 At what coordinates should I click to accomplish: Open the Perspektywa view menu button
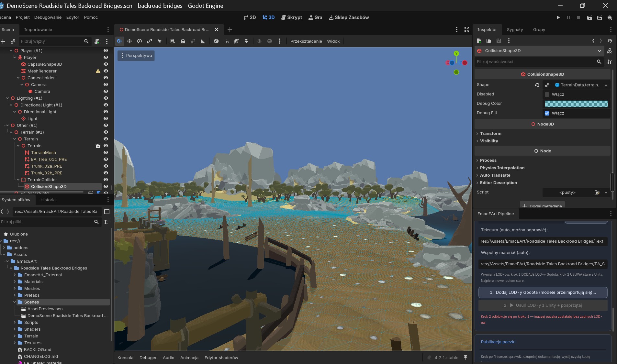[x=136, y=56]
